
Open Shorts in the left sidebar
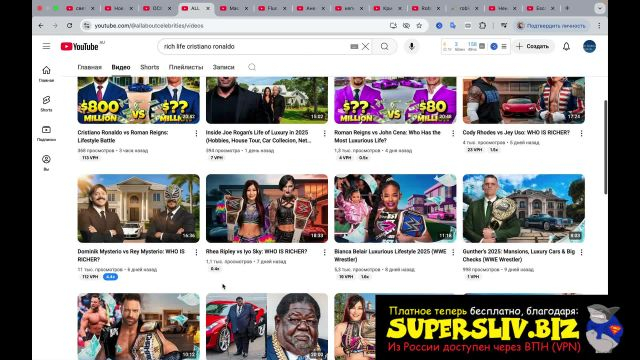point(46,104)
